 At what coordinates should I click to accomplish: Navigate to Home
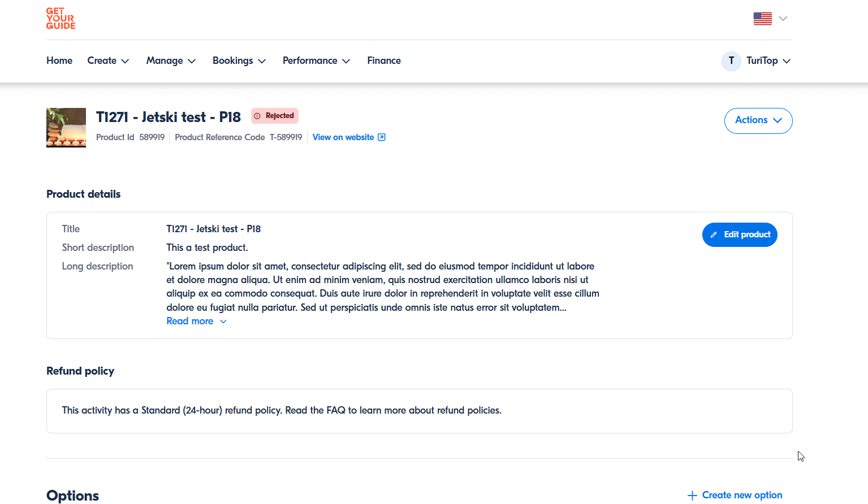point(59,61)
